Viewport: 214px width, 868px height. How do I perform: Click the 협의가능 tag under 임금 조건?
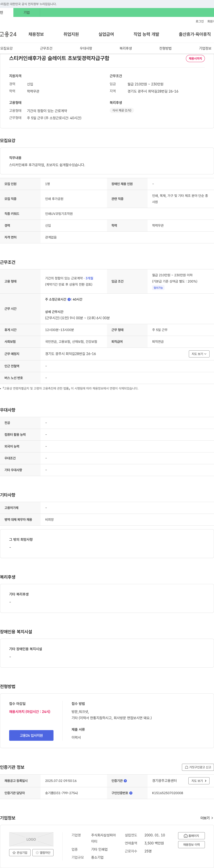coord(158,288)
